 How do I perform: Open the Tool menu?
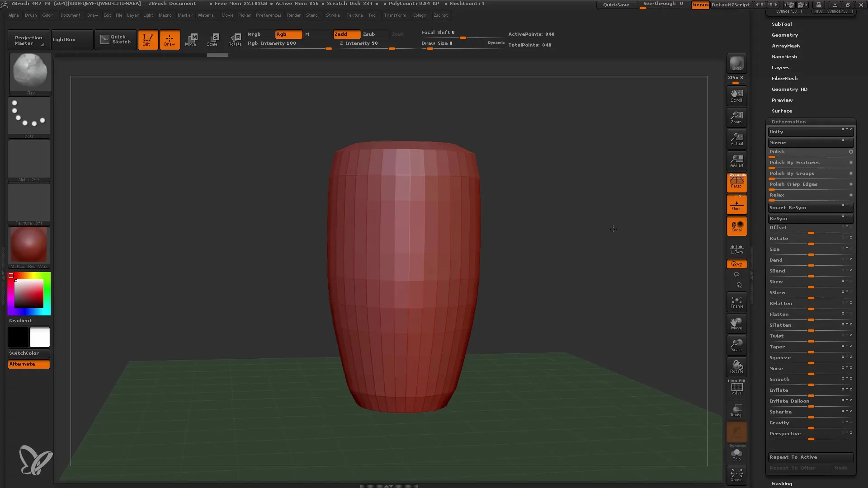(x=373, y=15)
